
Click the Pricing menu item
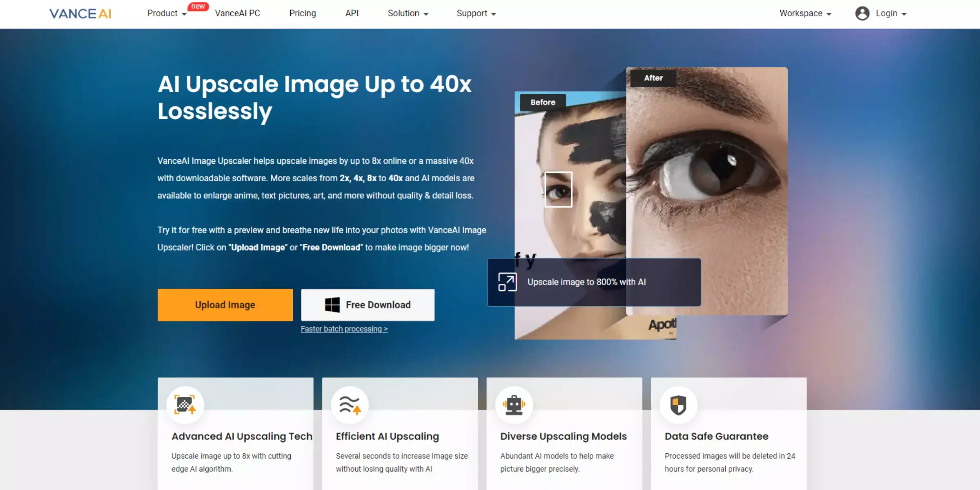point(303,13)
